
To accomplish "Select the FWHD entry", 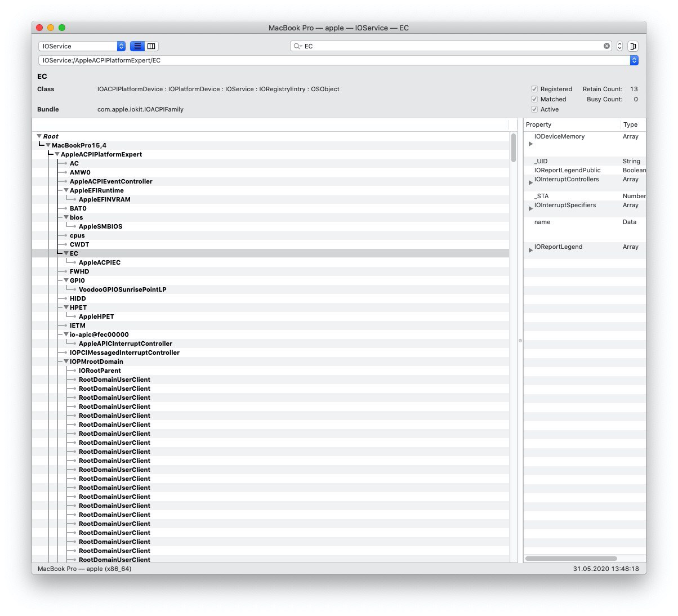I will tap(79, 271).
